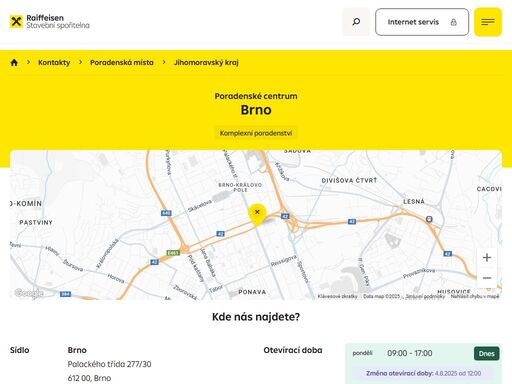Image resolution: width=512 pixels, height=384 pixels.
Task: Click the 'LESNÁ' map label
Action: click(414, 201)
